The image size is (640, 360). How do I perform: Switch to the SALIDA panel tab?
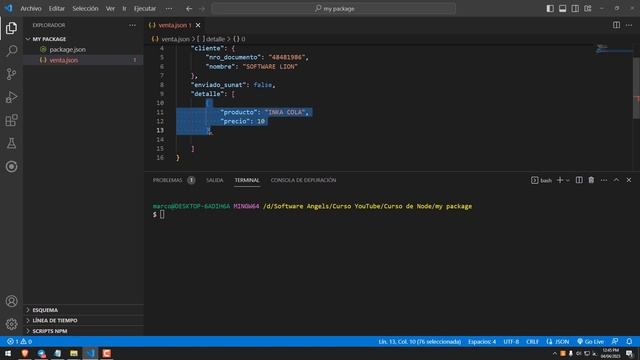click(215, 180)
